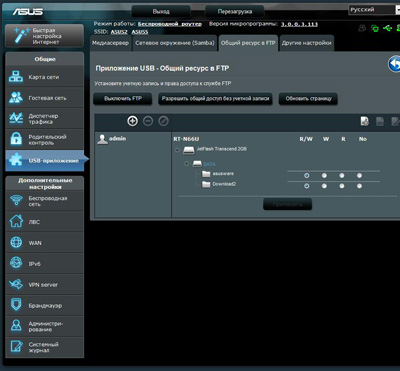
Task: Click Разрешить общий доступ без учетной записи
Action: point(215,99)
